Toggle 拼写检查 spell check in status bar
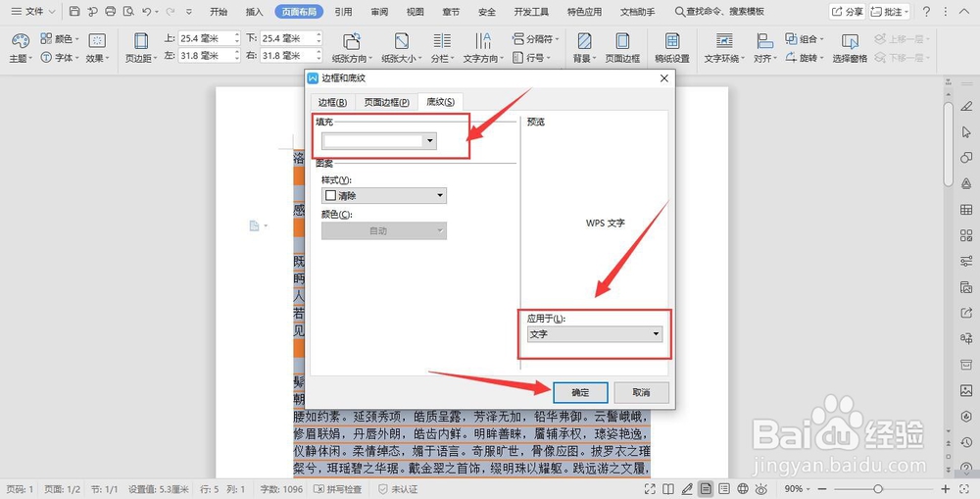Image resolution: width=980 pixels, height=499 pixels. pos(338,489)
